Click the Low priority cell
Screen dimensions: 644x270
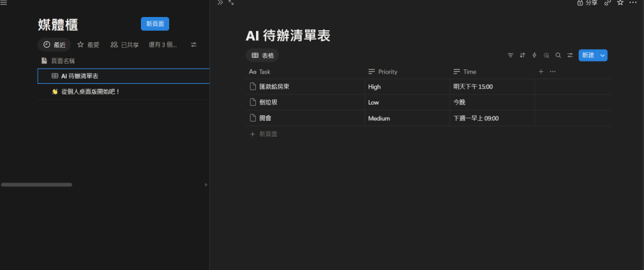(407, 103)
